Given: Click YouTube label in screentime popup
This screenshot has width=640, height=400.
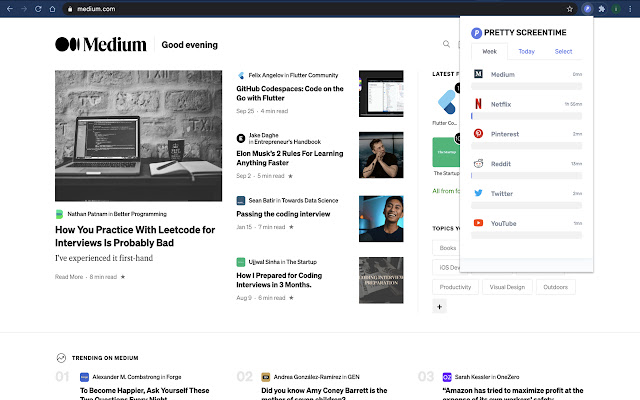Looking at the screenshot, I should pos(504,223).
